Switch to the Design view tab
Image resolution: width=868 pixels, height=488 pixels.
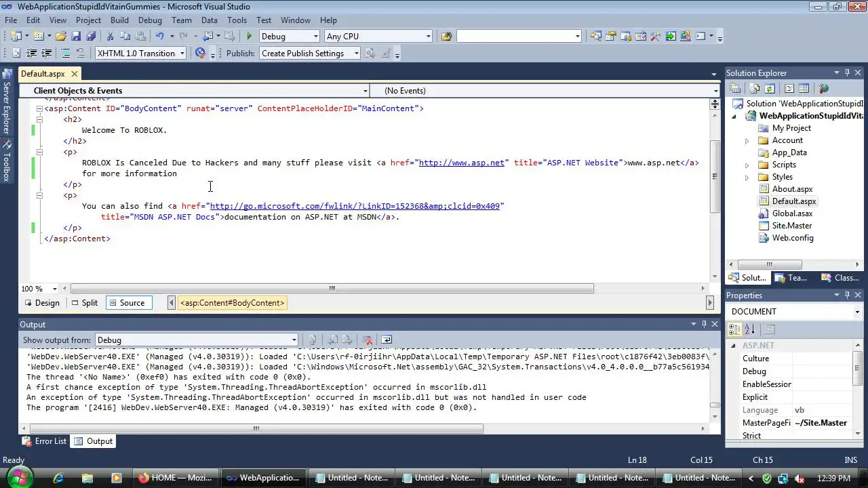pos(41,302)
